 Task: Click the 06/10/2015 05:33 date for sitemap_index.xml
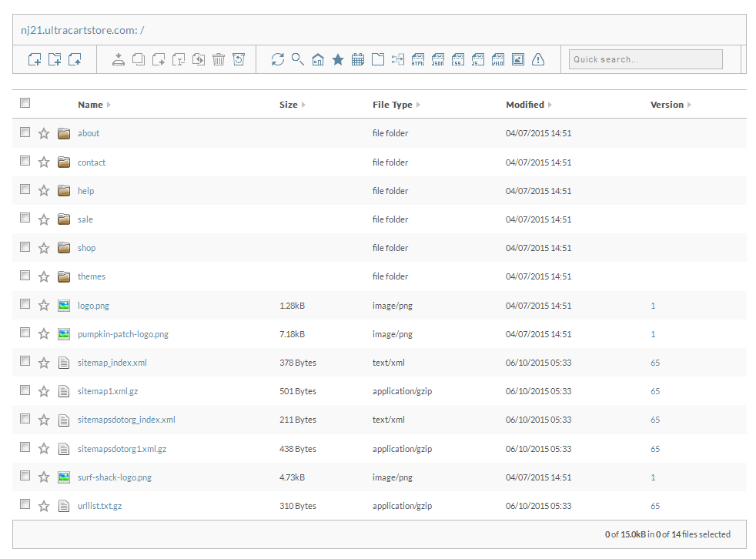point(539,363)
